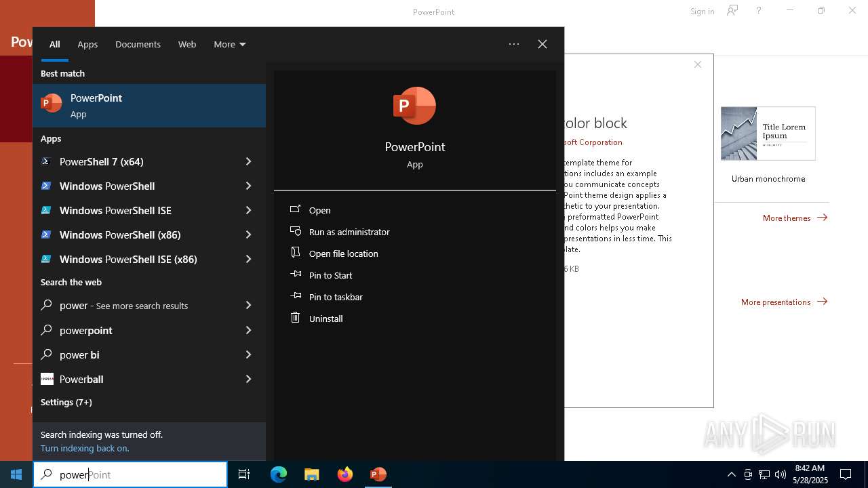The height and width of the screenshot is (488, 868).
Task: Launch Microsoft Edge from taskbar
Action: [279, 474]
